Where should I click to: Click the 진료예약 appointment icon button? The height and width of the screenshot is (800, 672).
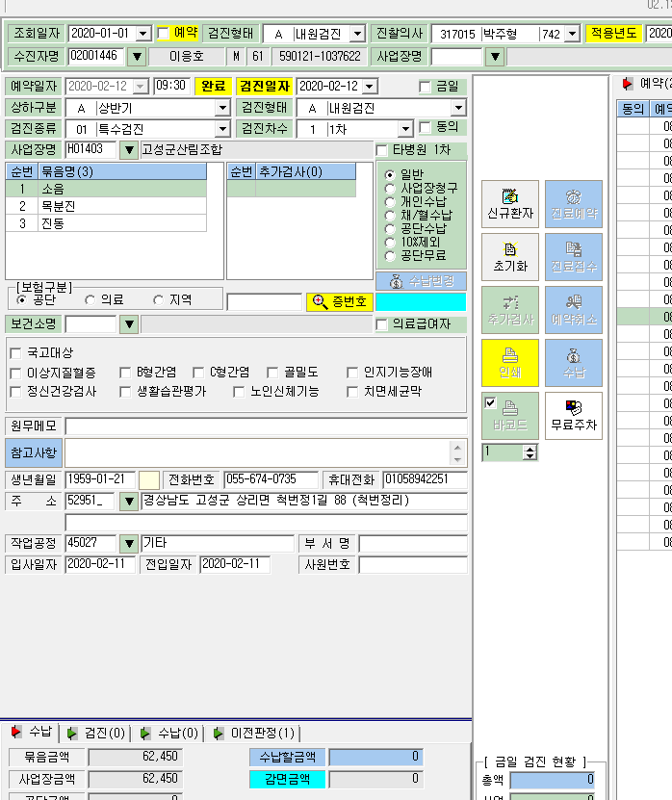[x=574, y=203]
